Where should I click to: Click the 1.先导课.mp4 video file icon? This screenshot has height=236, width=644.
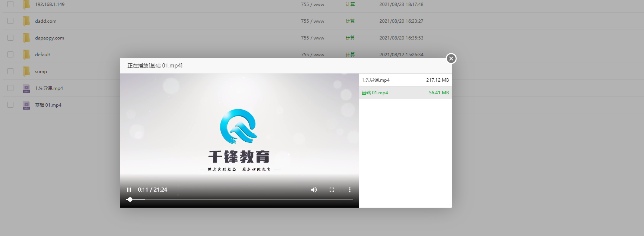[x=26, y=88]
